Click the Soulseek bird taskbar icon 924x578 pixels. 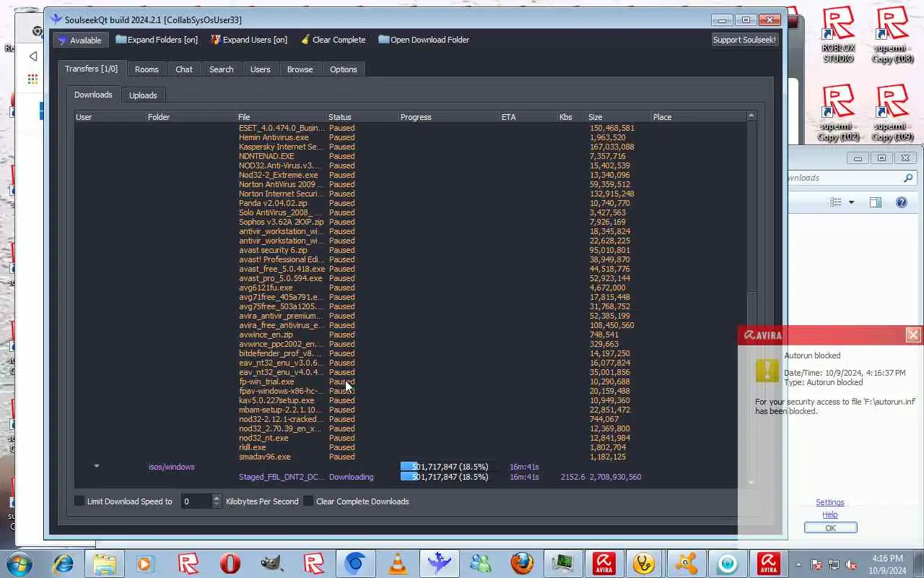click(440, 564)
